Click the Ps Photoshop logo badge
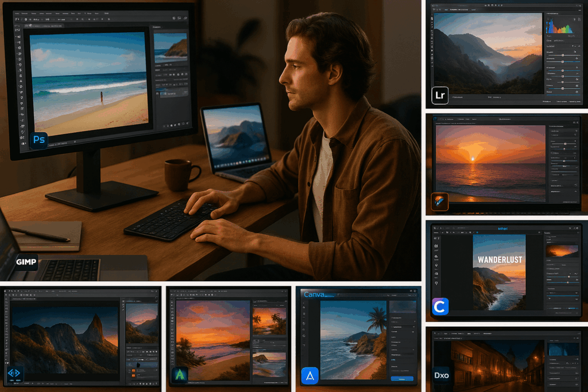The image size is (588, 392). pyautogui.click(x=39, y=140)
